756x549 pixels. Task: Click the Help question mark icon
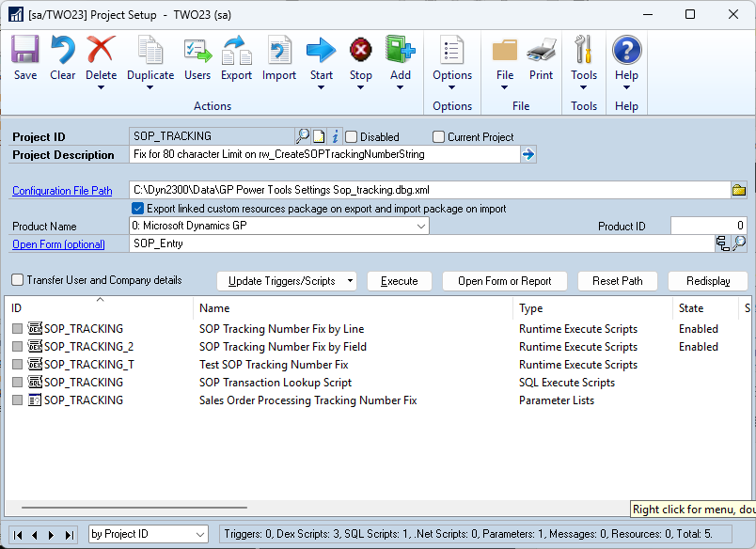pos(626,50)
